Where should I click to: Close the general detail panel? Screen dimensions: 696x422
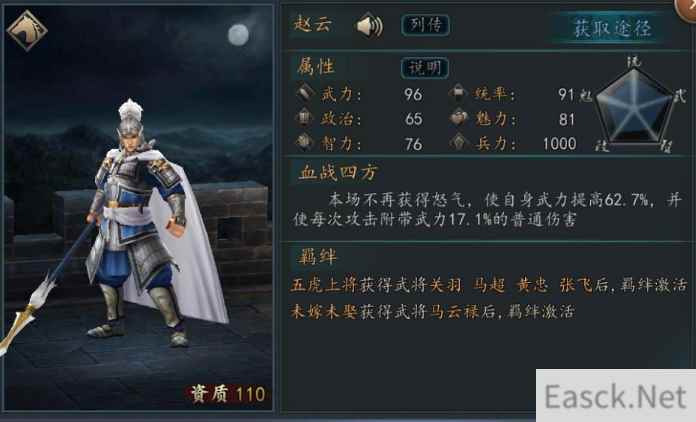click(x=686, y=8)
